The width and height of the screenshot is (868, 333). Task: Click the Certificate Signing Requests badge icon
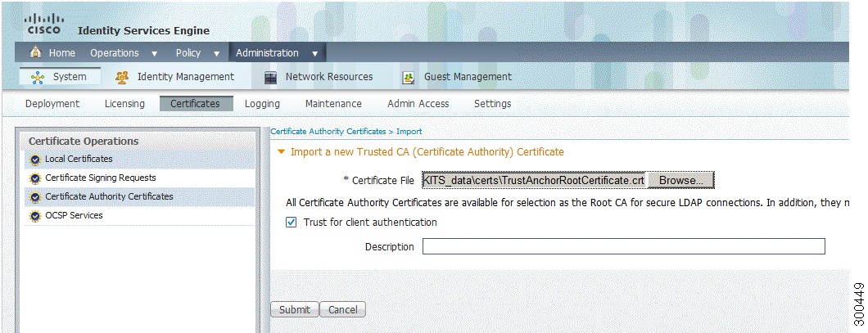tap(36, 178)
